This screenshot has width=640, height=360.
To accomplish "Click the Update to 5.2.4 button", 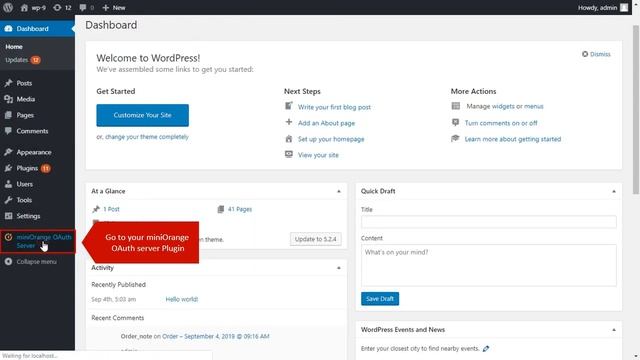I will click(316, 239).
